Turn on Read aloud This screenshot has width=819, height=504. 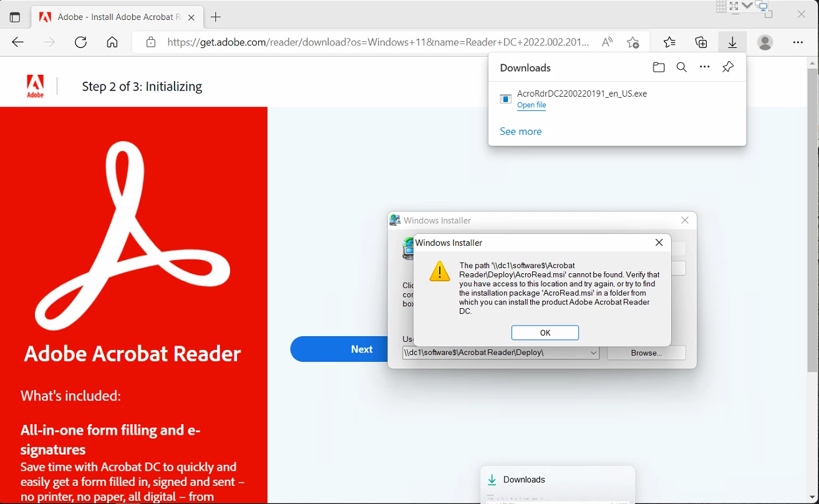tap(607, 42)
